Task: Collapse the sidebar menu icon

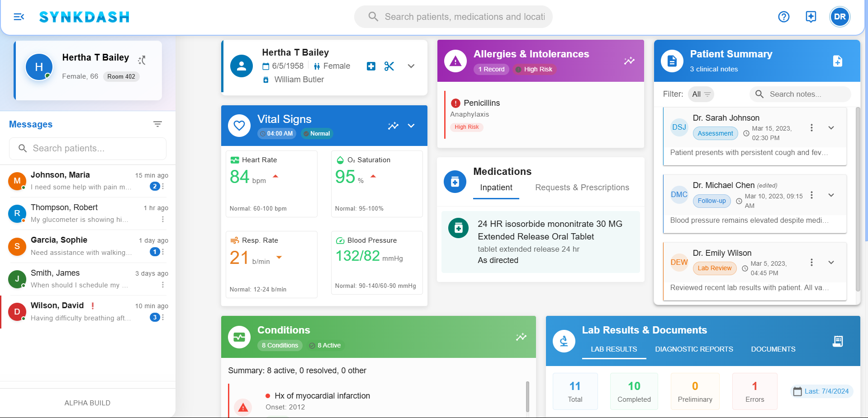Action: (19, 17)
